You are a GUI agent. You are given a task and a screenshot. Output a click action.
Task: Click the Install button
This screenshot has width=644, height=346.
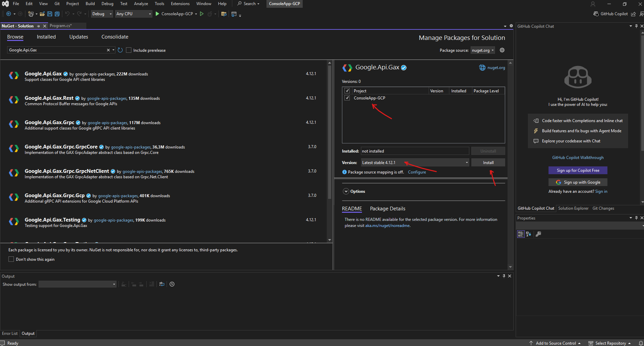488,163
